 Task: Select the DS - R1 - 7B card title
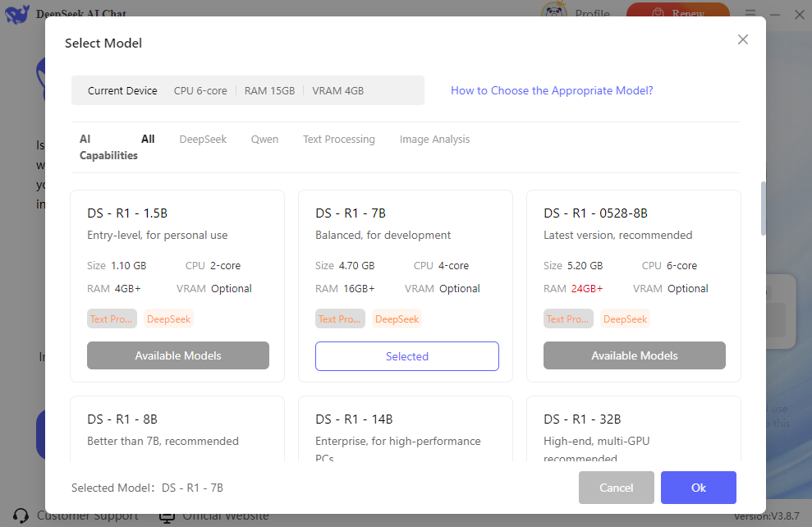click(x=351, y=213)
